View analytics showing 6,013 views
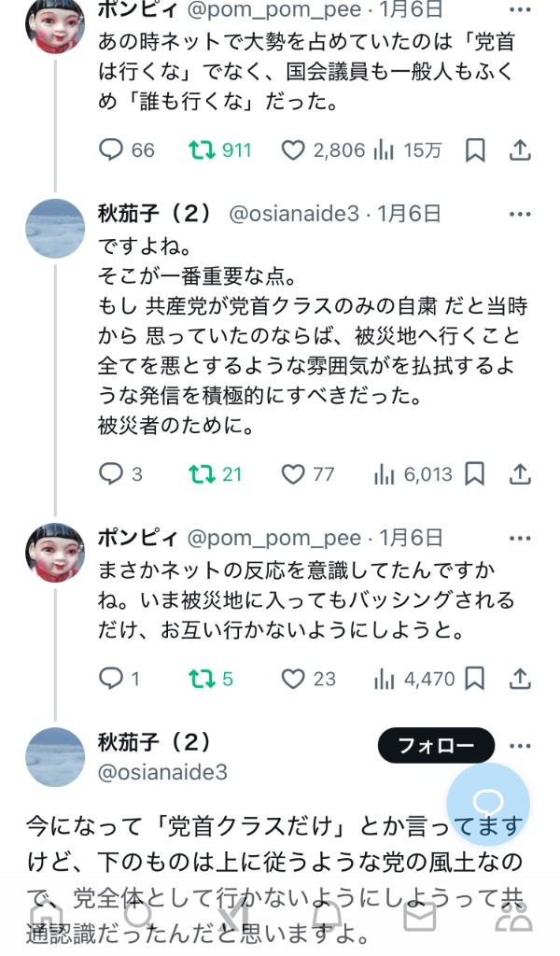560x956 pixels. pyautogui.click(x=384, y=474)
